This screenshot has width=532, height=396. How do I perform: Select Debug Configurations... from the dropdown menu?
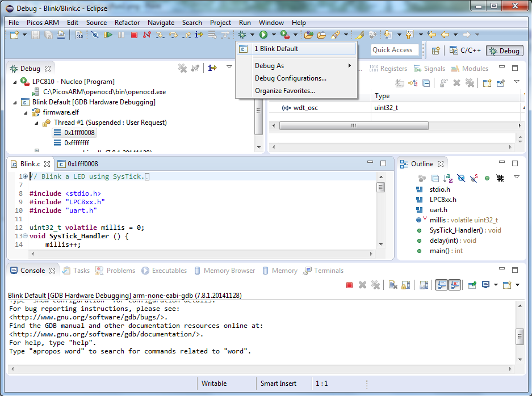click(297, 78)
